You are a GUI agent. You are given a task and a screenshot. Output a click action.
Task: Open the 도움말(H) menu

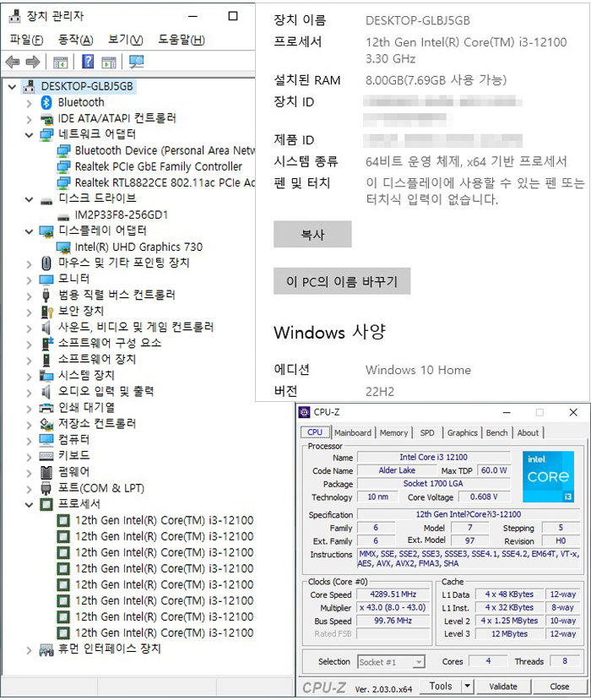click(182, 40)
